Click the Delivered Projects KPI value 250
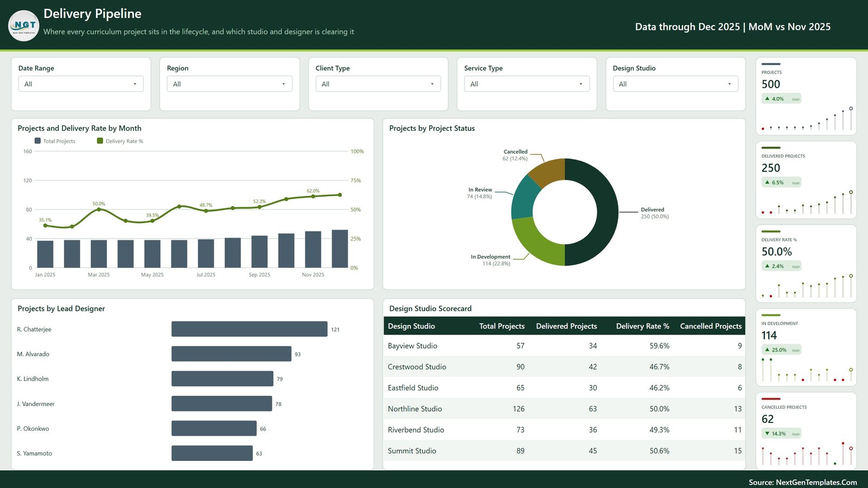The width and height of the screenshot is (868, 488). point(771,168)
